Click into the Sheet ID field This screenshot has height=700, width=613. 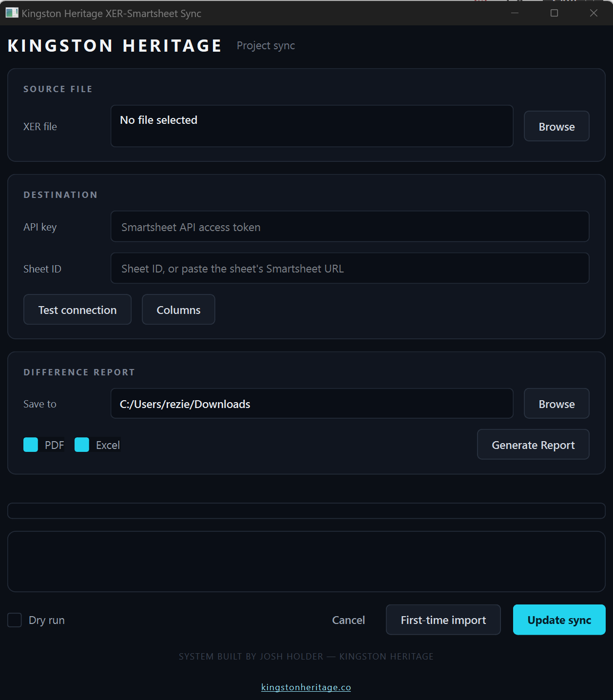point(350,268)
